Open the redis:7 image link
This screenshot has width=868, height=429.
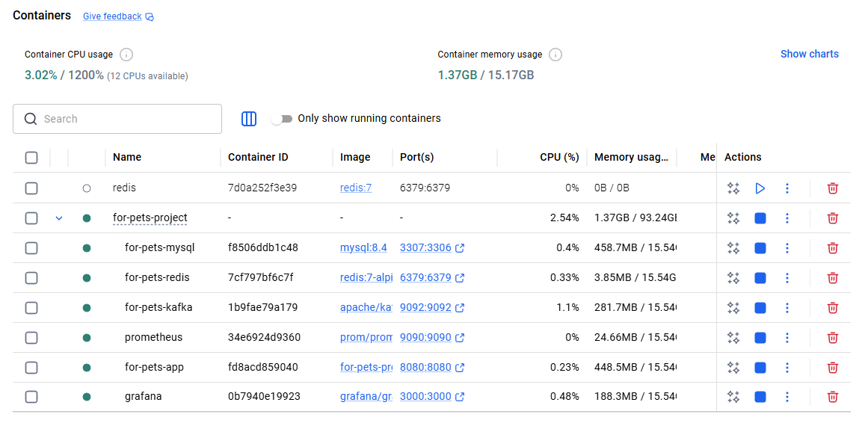click(x=355, y=188)
